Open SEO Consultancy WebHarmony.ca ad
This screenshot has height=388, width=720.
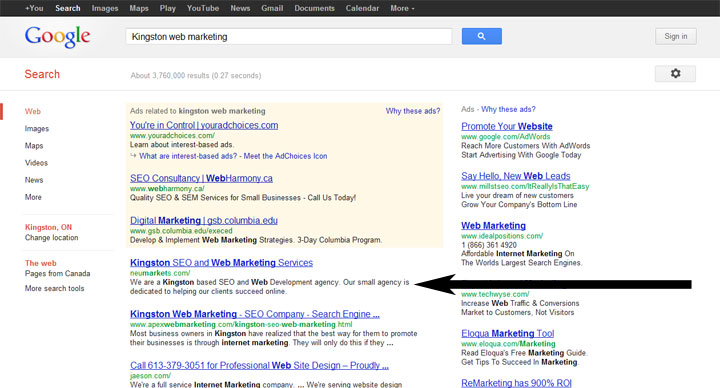pos(201,178)
